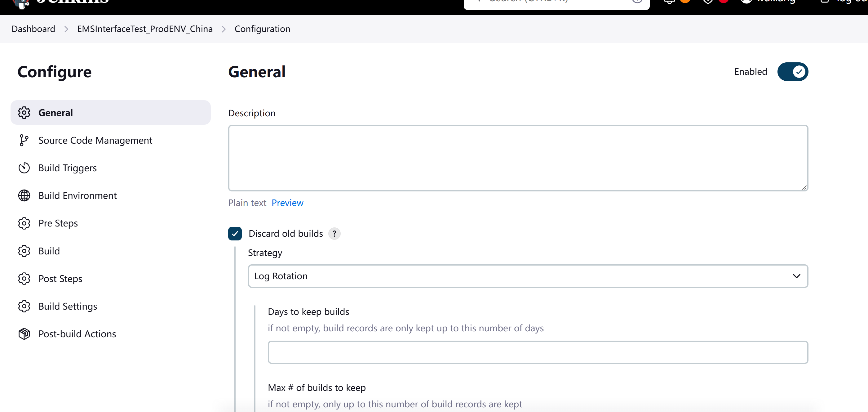Click the General gear icon in sidebar
Viewport: 868px width, 412px height.
click(24, 113)
